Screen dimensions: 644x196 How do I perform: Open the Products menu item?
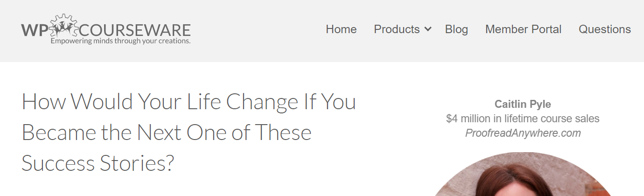pyautogui.click(x=397, y=29)
